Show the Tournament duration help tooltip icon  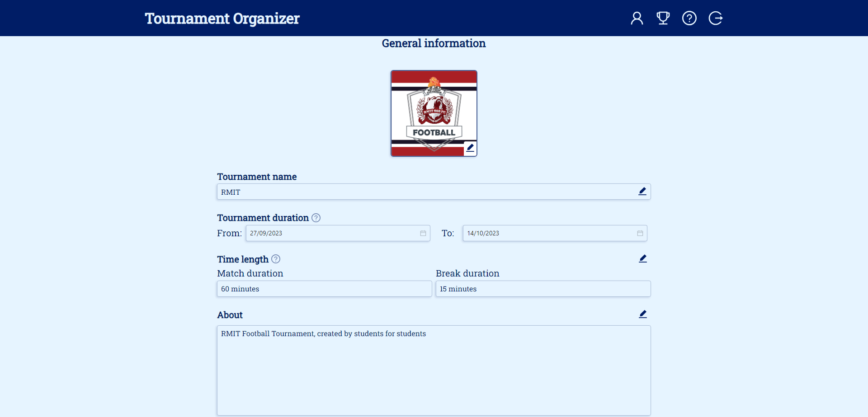coord(316,218)
